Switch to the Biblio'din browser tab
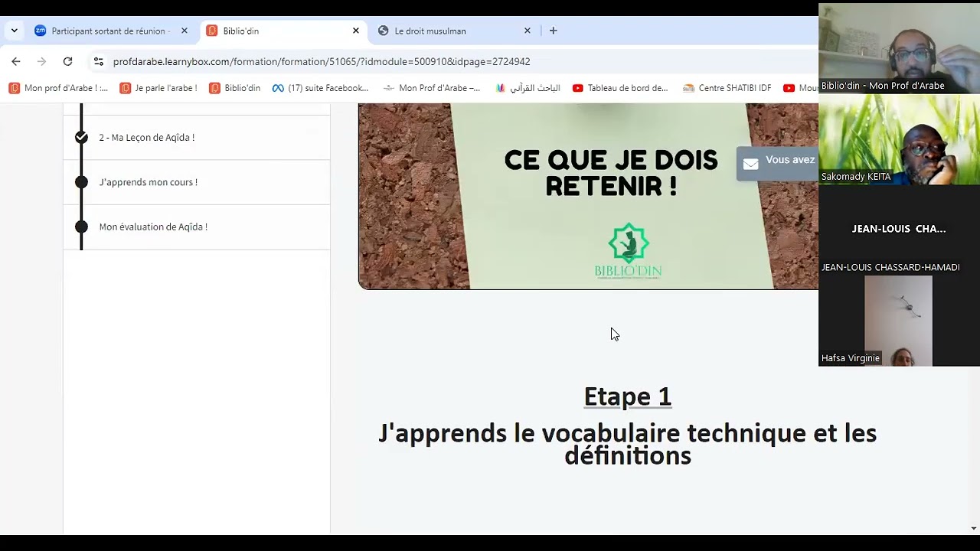The image size is (980, 551). tap(283, 31)
